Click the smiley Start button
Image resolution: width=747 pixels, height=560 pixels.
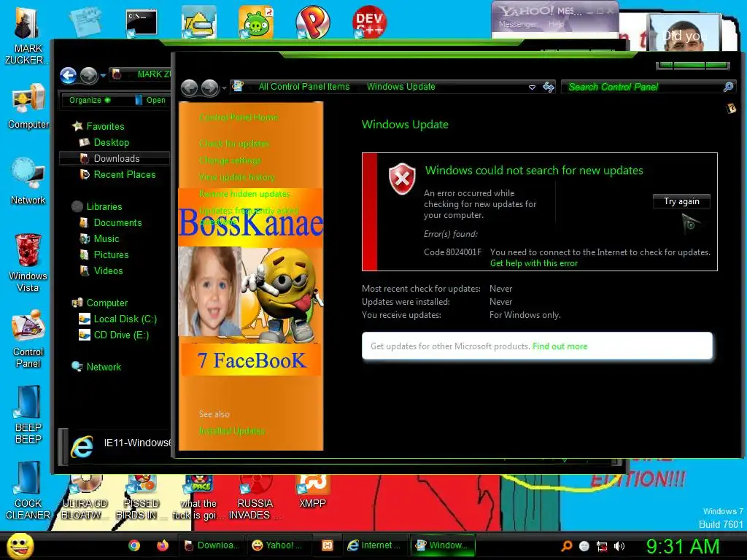click(x=20, y=545)
